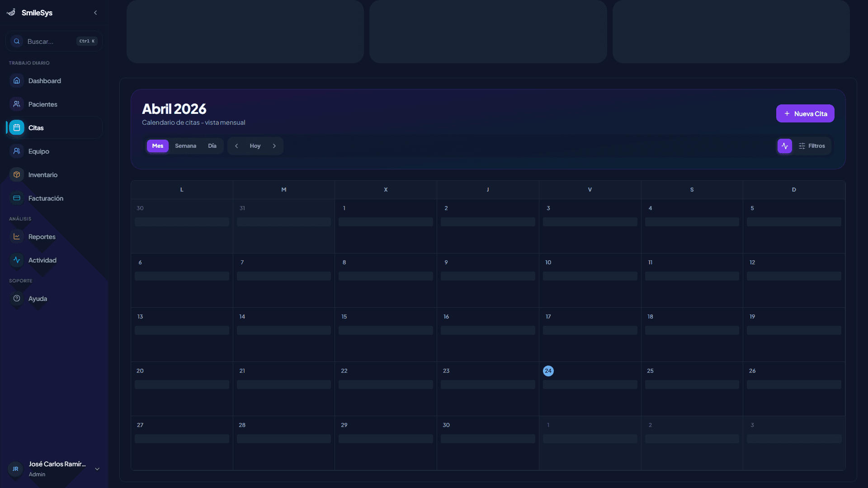Toggle the activity view button in calendar toolbar
The image size is (868, 488).
[x=785, y=146]
